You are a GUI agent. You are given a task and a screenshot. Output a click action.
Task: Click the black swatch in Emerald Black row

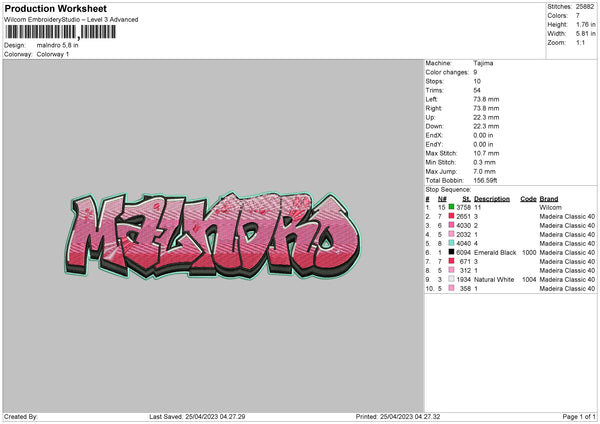click(x=451, y=252)
